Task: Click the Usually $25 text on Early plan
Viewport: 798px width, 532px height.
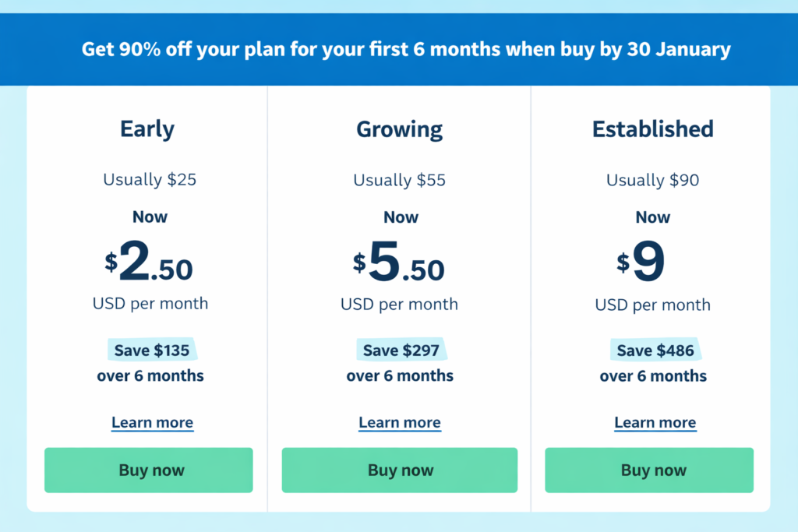Action: [150, 179]
